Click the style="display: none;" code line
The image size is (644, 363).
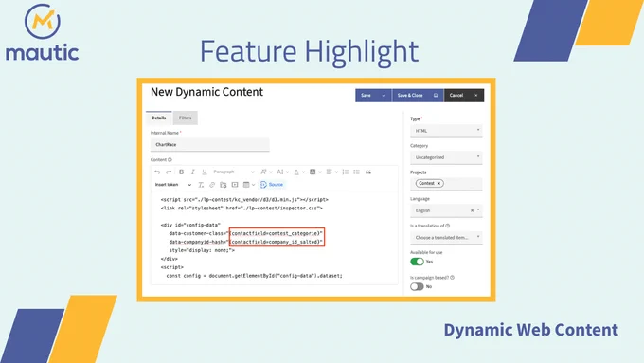point(202,250)
